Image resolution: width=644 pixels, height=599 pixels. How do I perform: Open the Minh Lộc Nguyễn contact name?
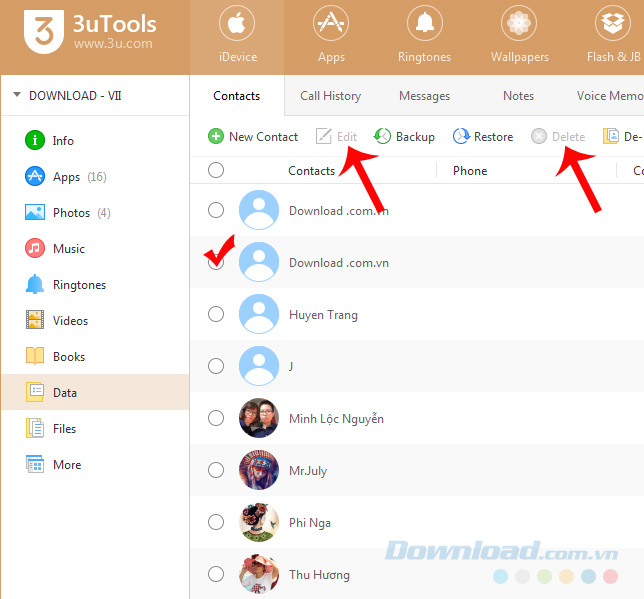click(336, 419)
